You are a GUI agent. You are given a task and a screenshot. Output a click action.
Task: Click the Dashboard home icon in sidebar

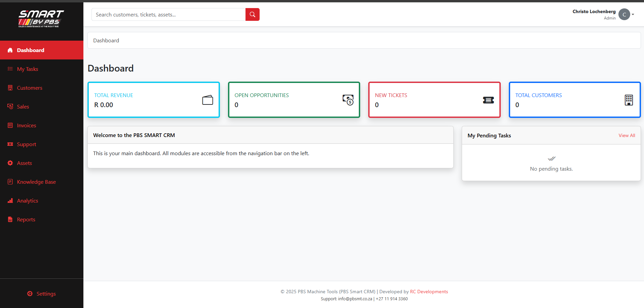tap(10, 50)
